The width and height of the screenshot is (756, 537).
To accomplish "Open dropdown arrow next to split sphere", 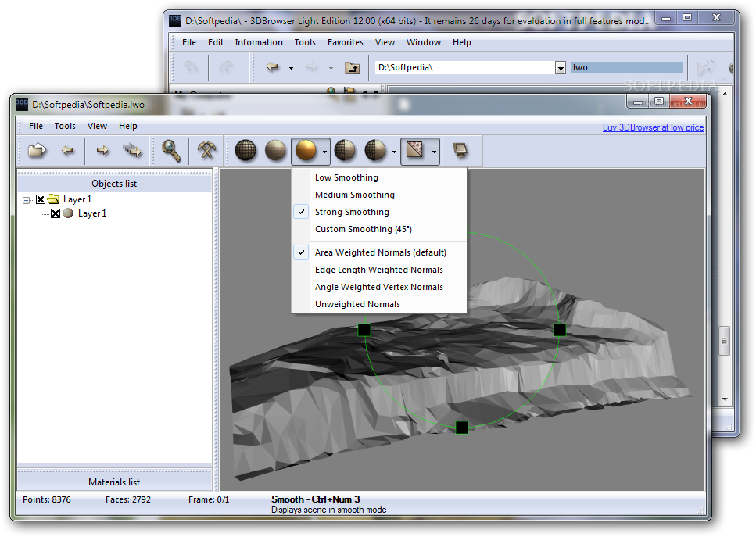I will click(394, 152).
